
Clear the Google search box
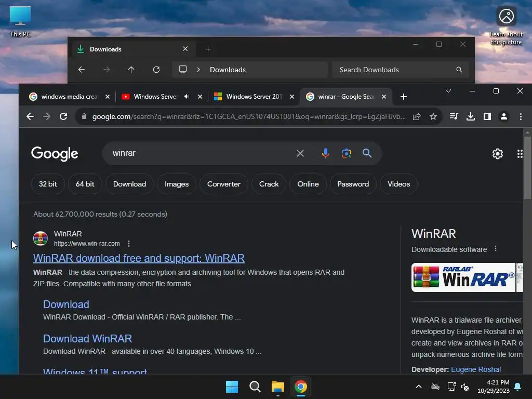[300, 153]
